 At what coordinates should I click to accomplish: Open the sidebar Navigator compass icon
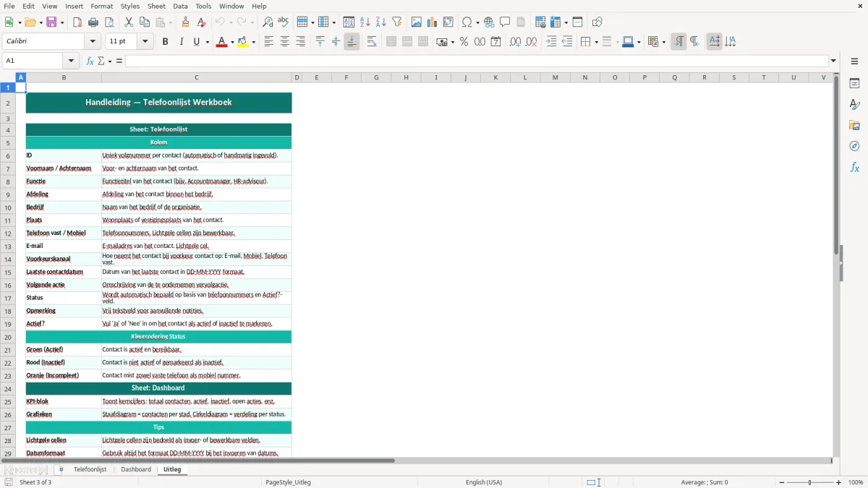854,147
